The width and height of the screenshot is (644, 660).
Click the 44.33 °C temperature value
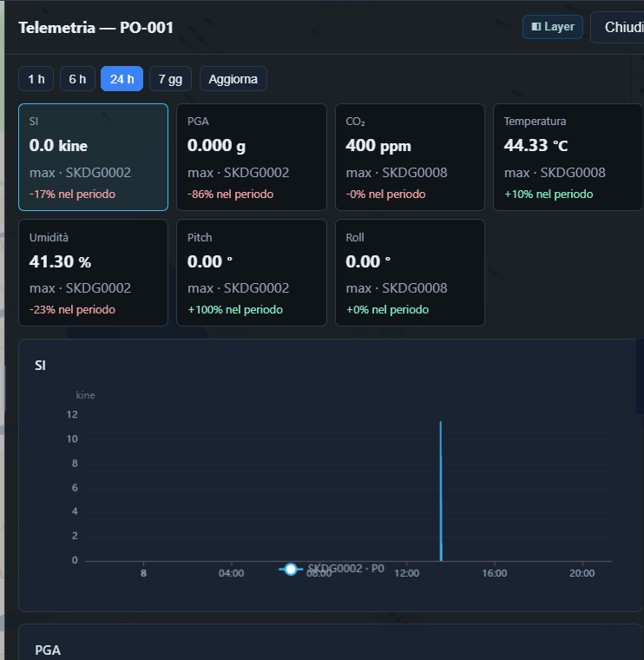(536, 145)
